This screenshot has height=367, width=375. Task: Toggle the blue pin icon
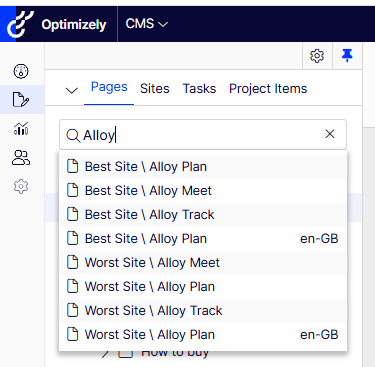point(347,55)
